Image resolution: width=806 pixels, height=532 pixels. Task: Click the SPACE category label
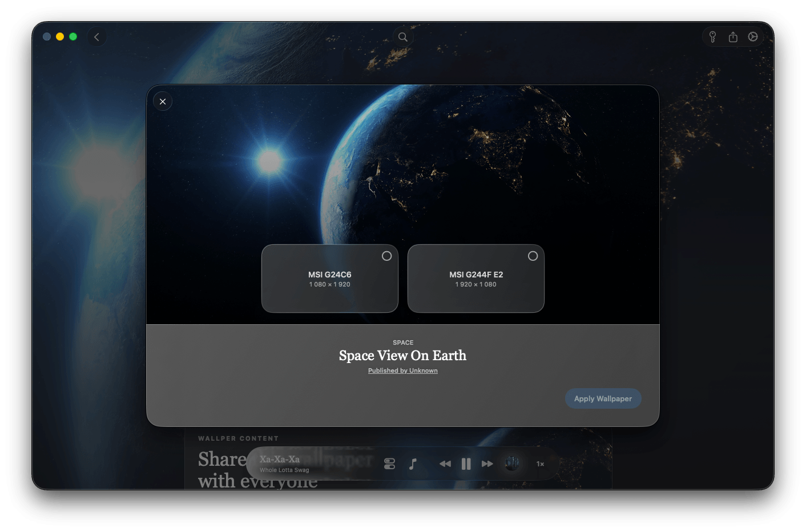tap(403, 342)
